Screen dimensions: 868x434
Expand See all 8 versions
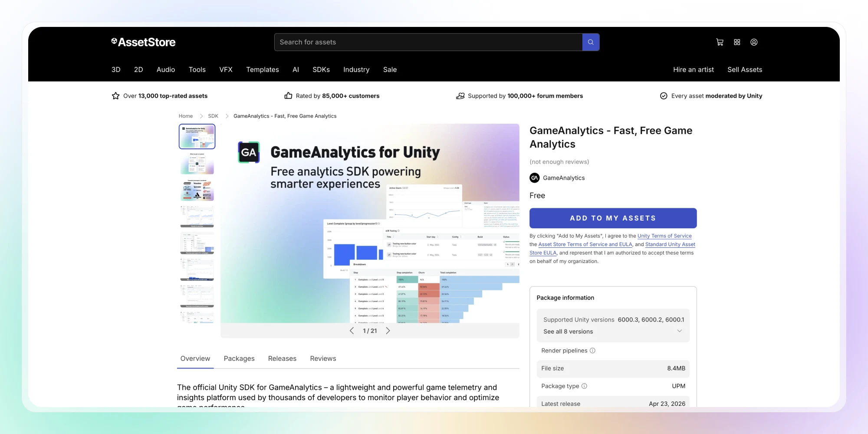pyautogui.click(x=568, y=332)
